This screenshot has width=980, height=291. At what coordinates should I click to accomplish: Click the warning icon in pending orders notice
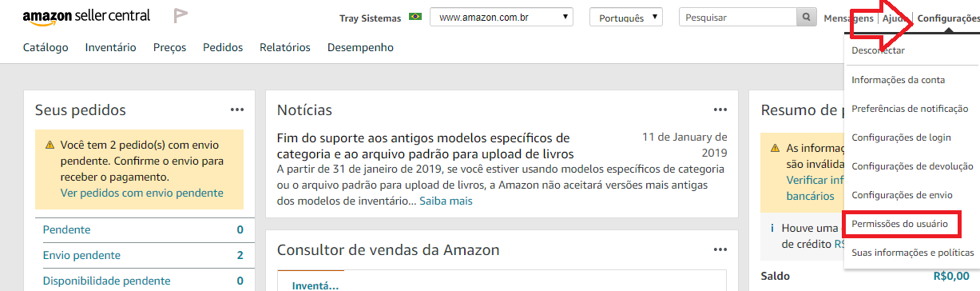click(x=50, y=145)
